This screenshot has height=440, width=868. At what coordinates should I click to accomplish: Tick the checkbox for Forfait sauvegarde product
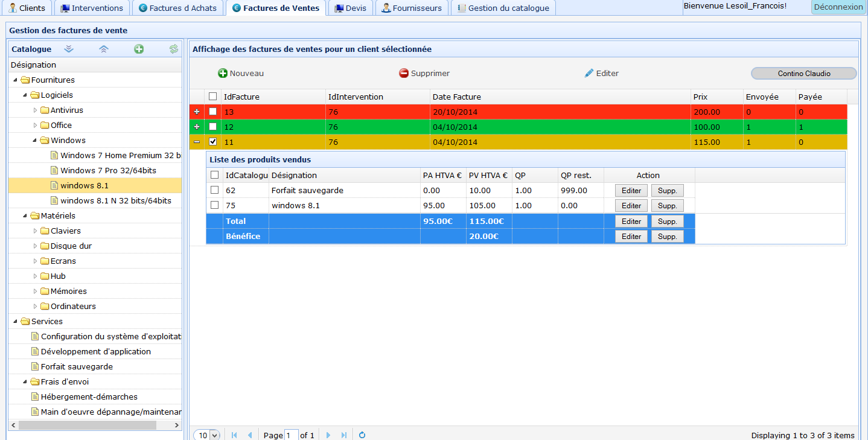point(214,190)
